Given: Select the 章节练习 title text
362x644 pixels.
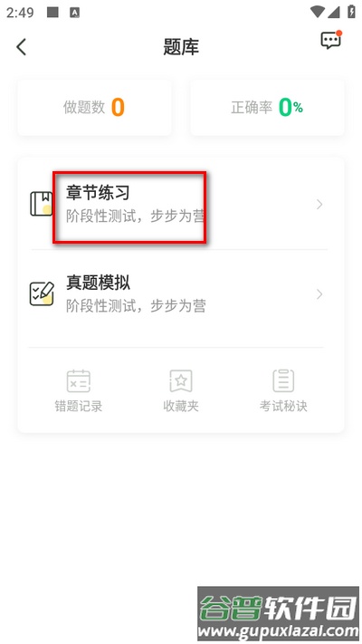Looking at the screenshot, I should (x=98, y=193).
